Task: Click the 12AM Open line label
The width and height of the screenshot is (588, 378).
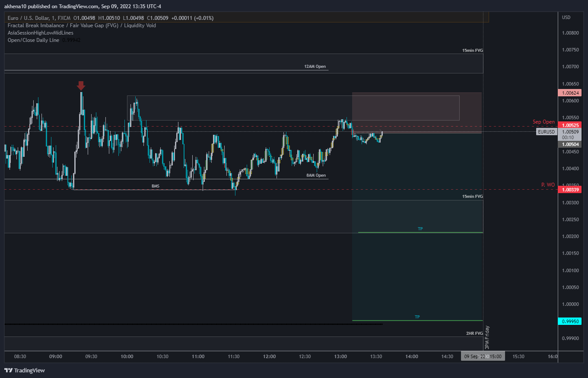Action: click(x=315, y=67)
